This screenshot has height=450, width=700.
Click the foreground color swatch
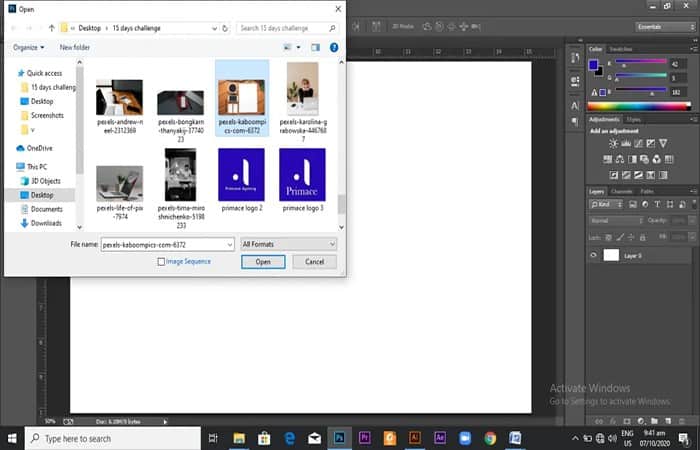pyautogui.click(x=593, y=65)
